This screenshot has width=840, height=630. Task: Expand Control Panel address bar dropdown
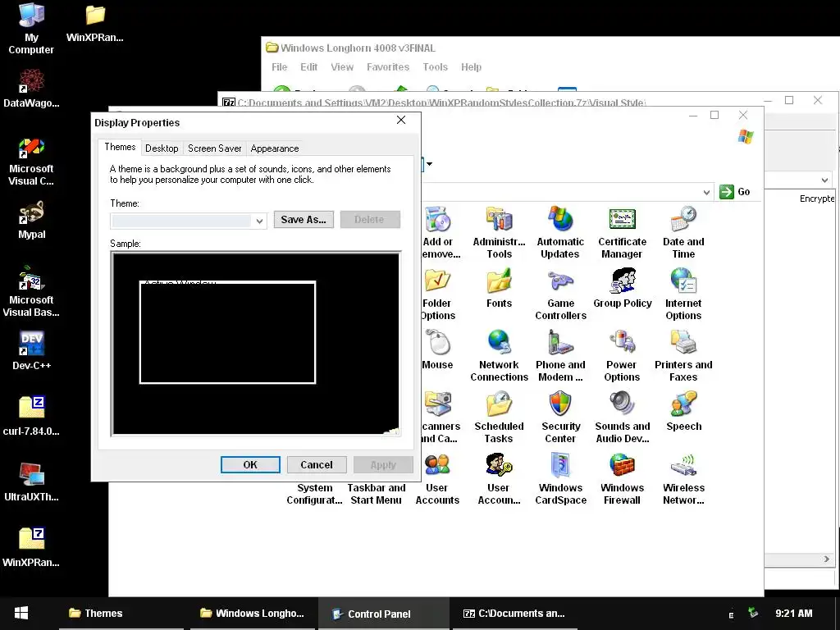[706, 192]
